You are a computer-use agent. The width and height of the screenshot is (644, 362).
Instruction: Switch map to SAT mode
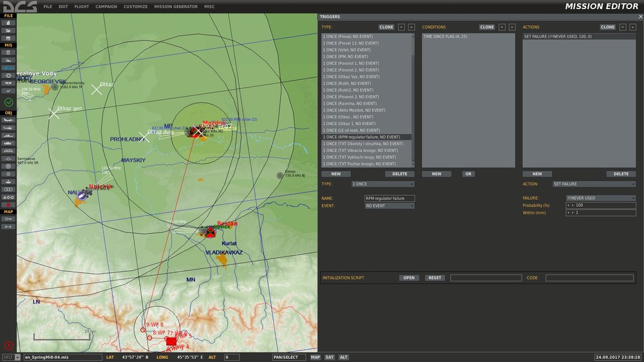329,357
